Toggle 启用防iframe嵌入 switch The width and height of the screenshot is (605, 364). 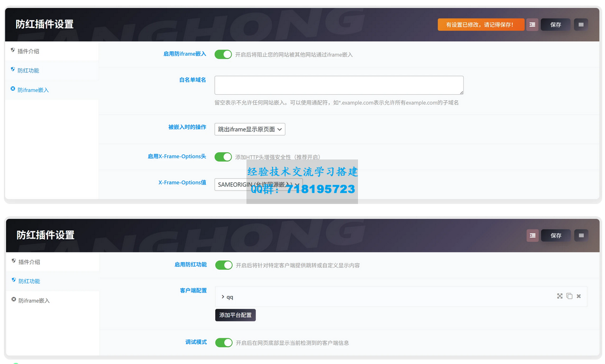(x=223, y=55)
